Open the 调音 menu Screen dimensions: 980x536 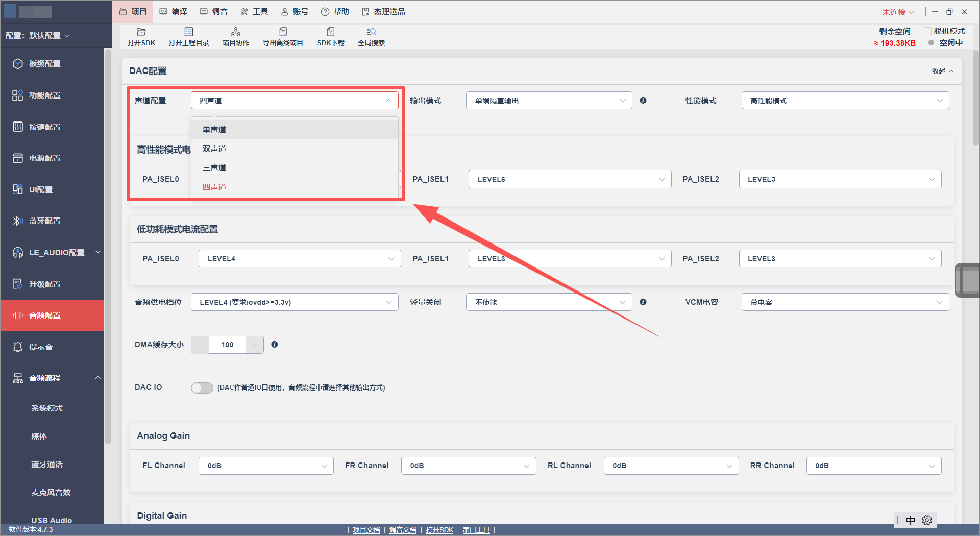click(214, 12)
